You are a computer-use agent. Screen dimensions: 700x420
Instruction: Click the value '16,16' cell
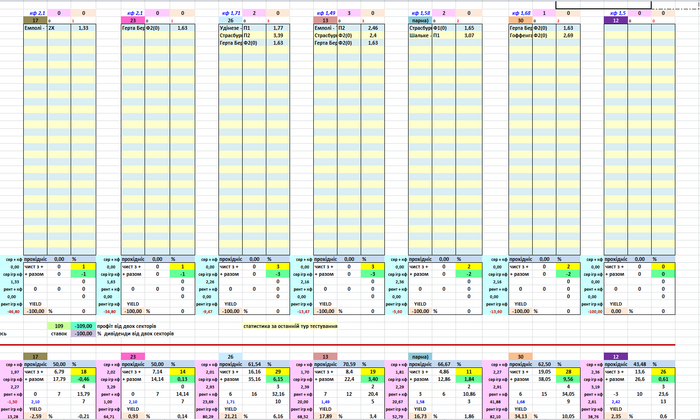(254, 371)
